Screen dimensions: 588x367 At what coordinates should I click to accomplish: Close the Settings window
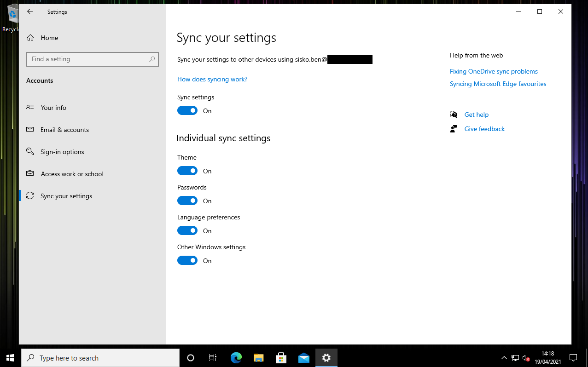click(x=561, y=11)
